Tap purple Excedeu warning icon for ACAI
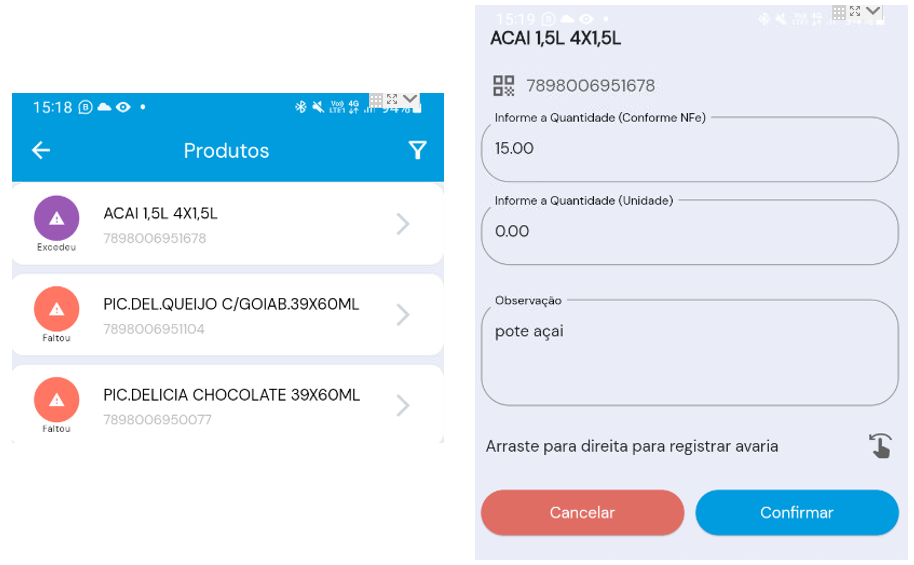 click(56, 218)
